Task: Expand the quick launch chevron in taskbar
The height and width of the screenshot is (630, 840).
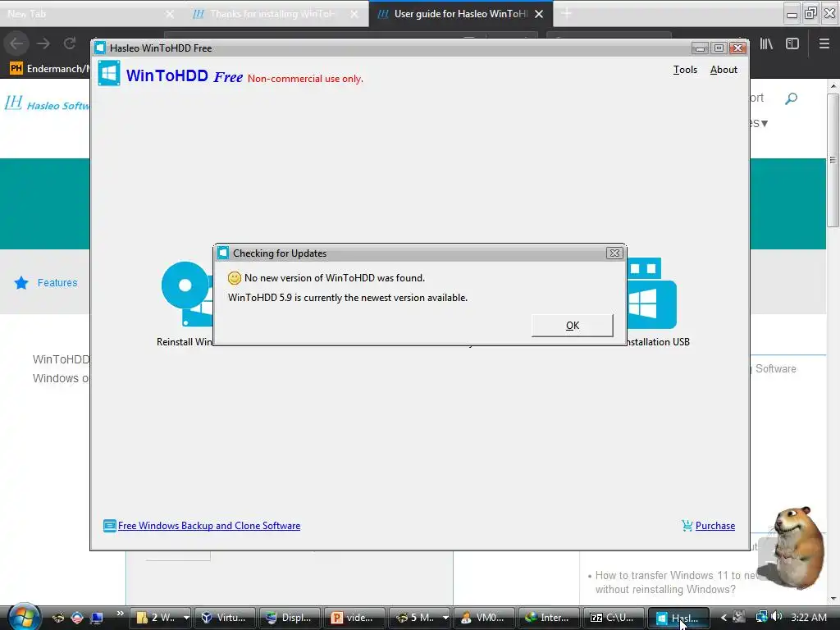Action: pos(120,614)
